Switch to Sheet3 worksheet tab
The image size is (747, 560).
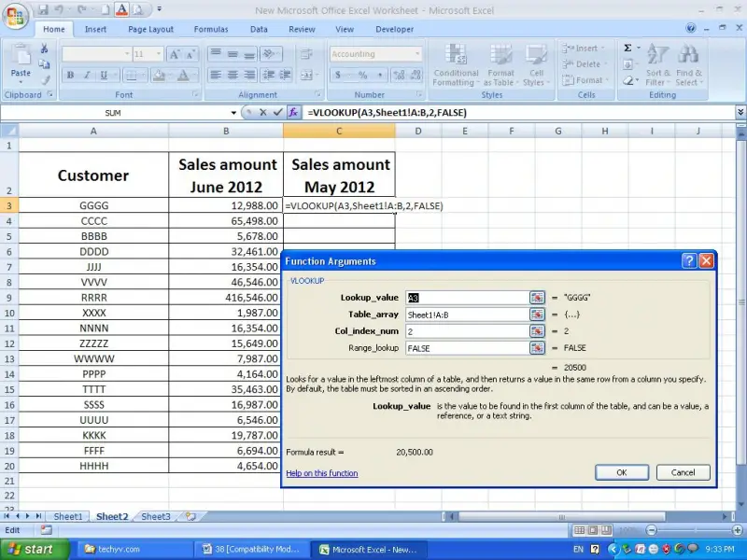[x=156, y=517]
